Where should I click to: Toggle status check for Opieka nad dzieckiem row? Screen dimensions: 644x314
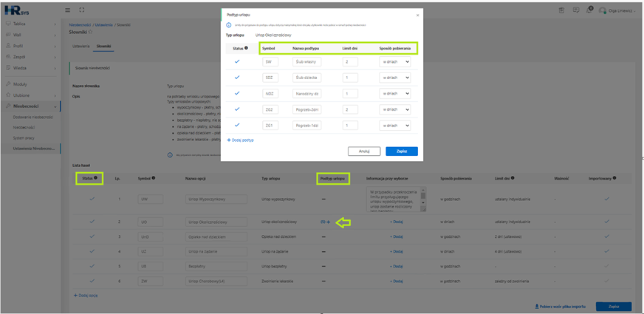[92, 236]
